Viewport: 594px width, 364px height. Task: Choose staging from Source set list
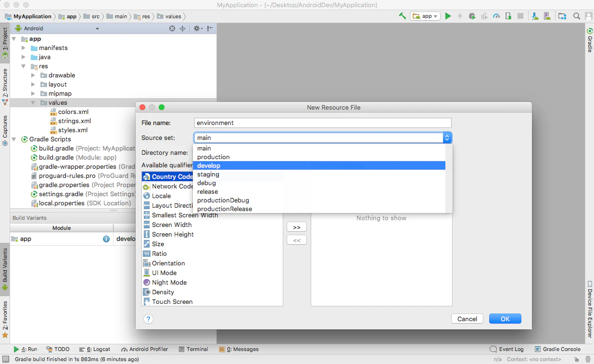(319, 175)
